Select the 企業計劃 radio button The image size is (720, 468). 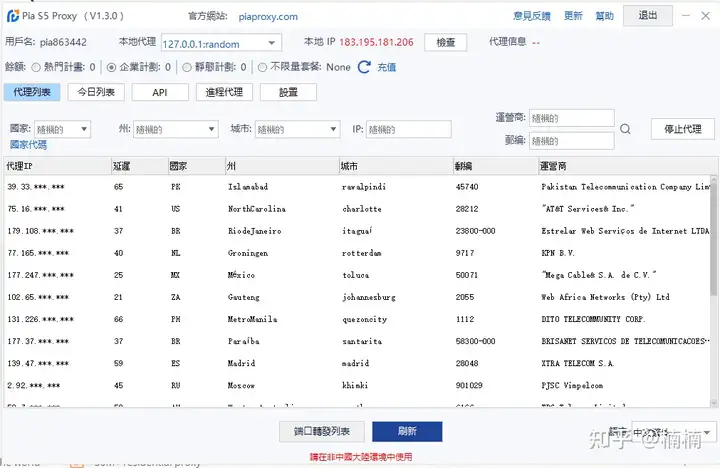tap(111, 68)
